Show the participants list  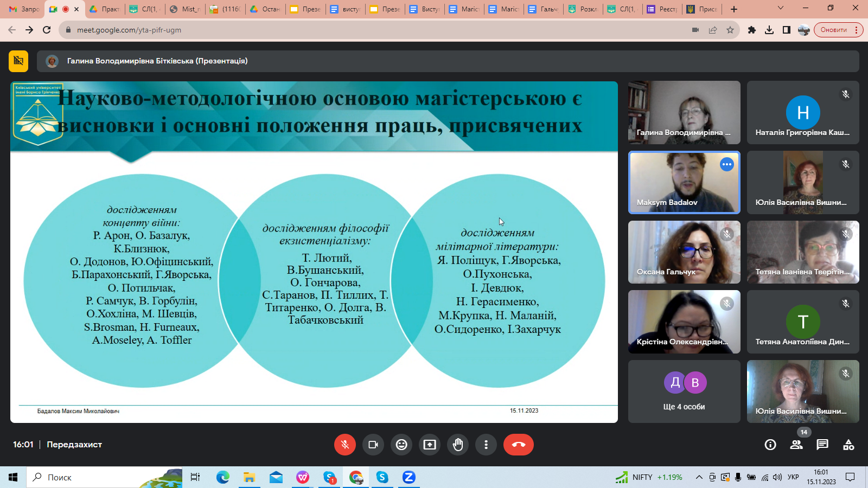tap(796, 445)
